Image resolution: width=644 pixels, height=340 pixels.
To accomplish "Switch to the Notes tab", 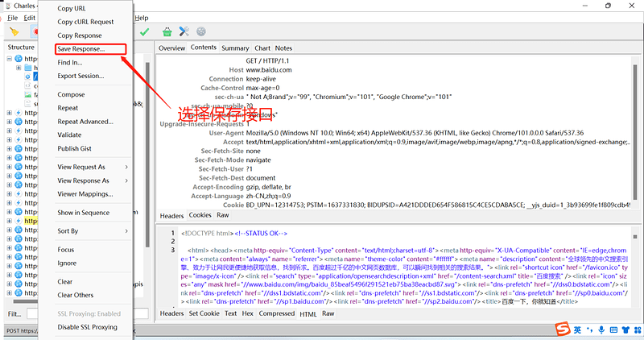I will (x=283, y=48).
